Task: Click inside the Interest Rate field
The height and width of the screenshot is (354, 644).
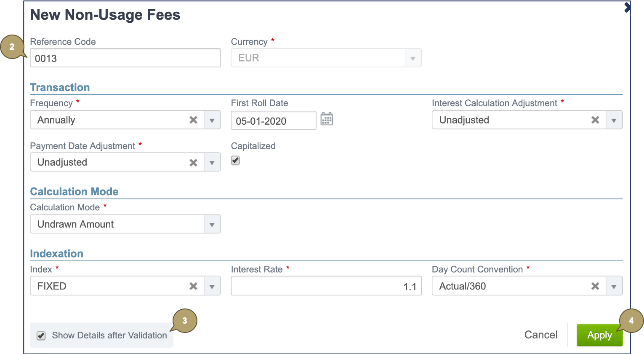Action: pos(326,286)
